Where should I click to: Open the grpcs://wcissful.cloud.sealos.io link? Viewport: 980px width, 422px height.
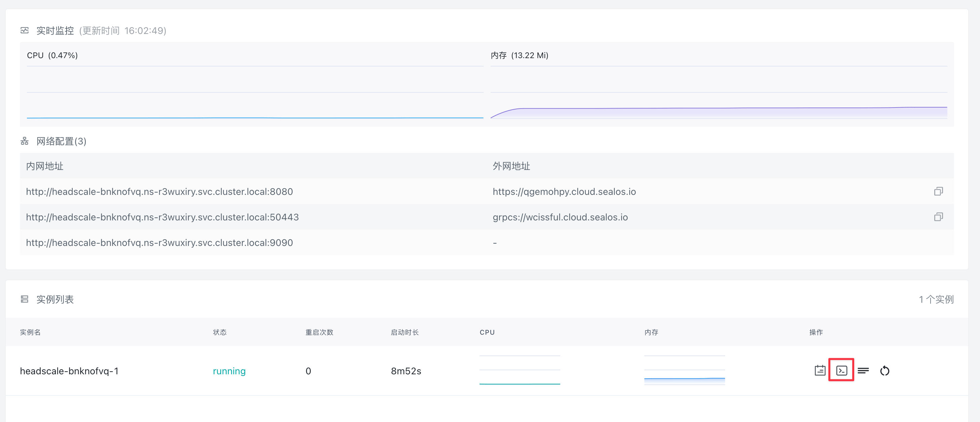(x=560, y=217)
